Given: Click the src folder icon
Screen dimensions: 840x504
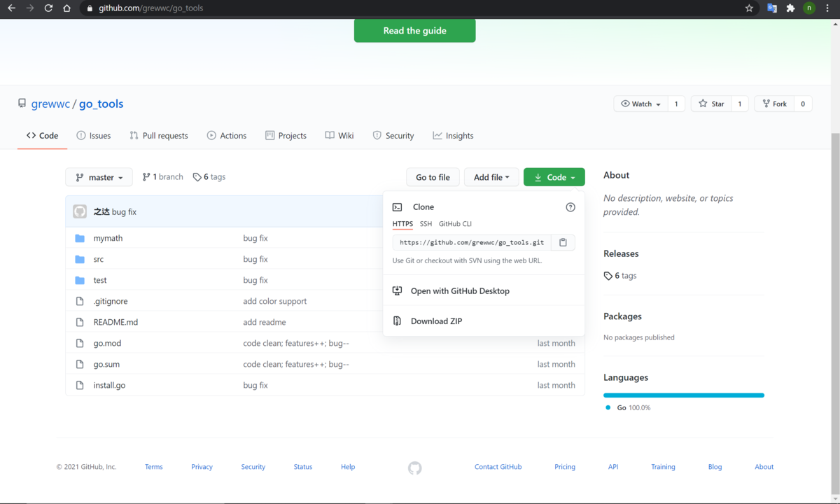Looking at the screenshot, I should coord(80,259).
